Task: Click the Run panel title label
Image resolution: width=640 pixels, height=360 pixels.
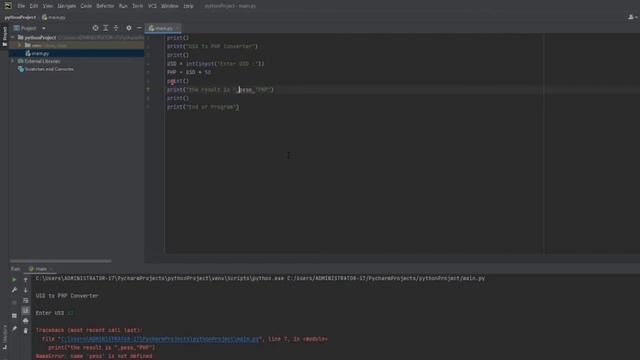Action: coord(16,269)
